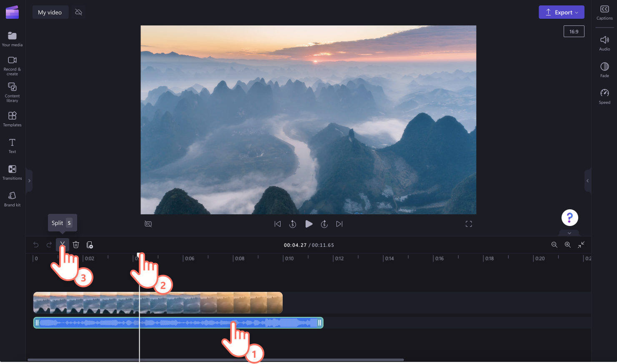Change the 16:9 aspect ratio

coord(574,31)
